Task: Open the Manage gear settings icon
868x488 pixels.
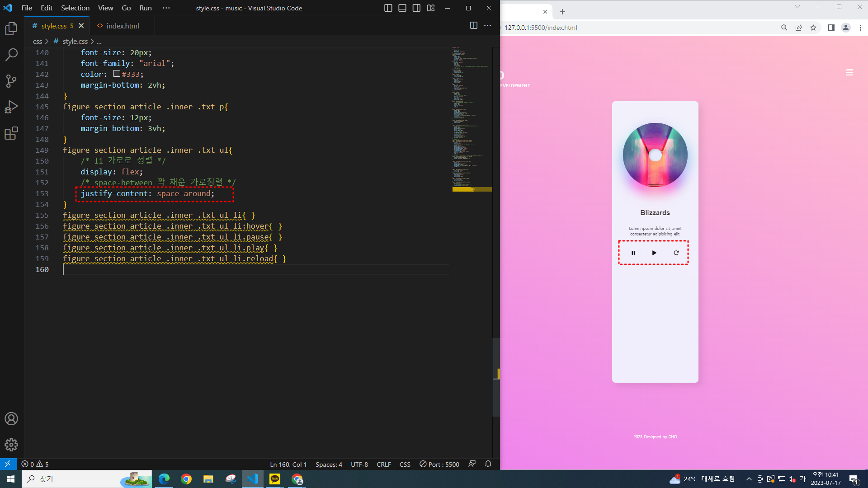Action: (11, 445)
